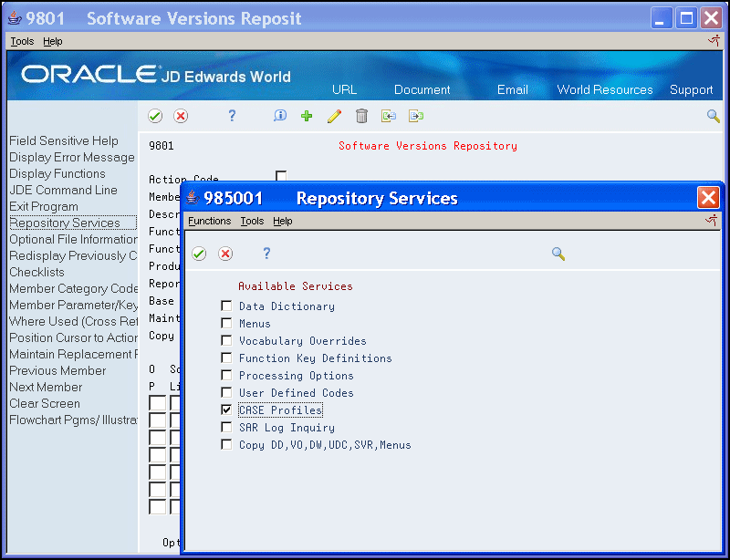Screen dimensions: 730x560
Task: Select Maintain Replacement in sidebar
Action: tap(73, 354)
